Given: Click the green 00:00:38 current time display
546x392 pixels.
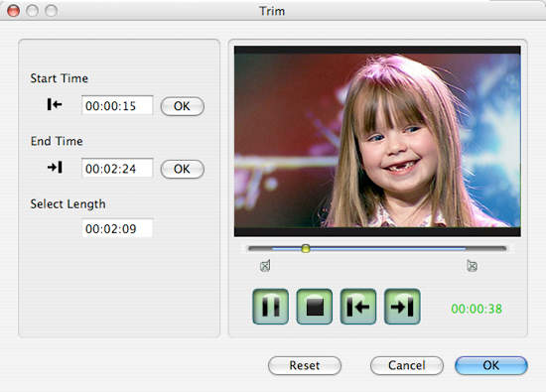Looking at the screenshot, I should [477, 309].
